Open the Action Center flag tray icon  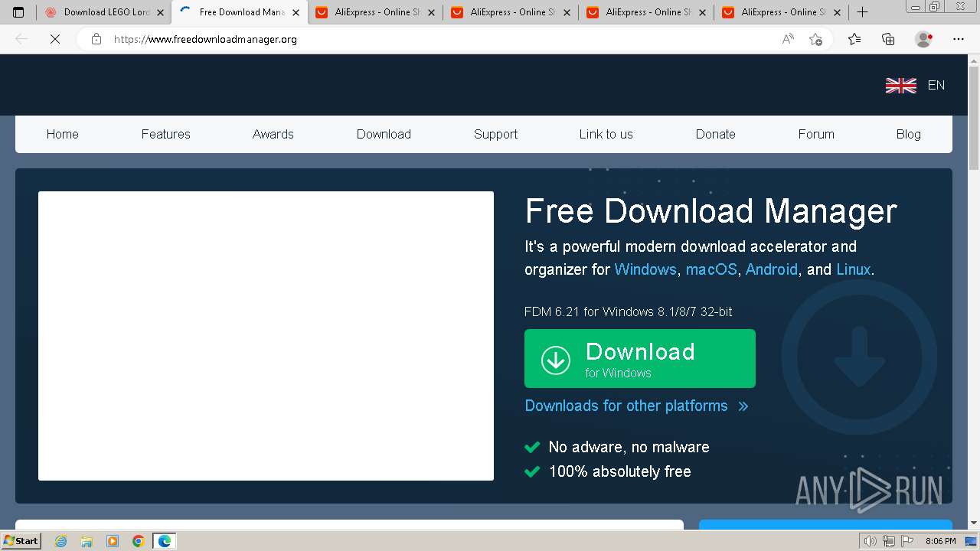tap(907, 541)
